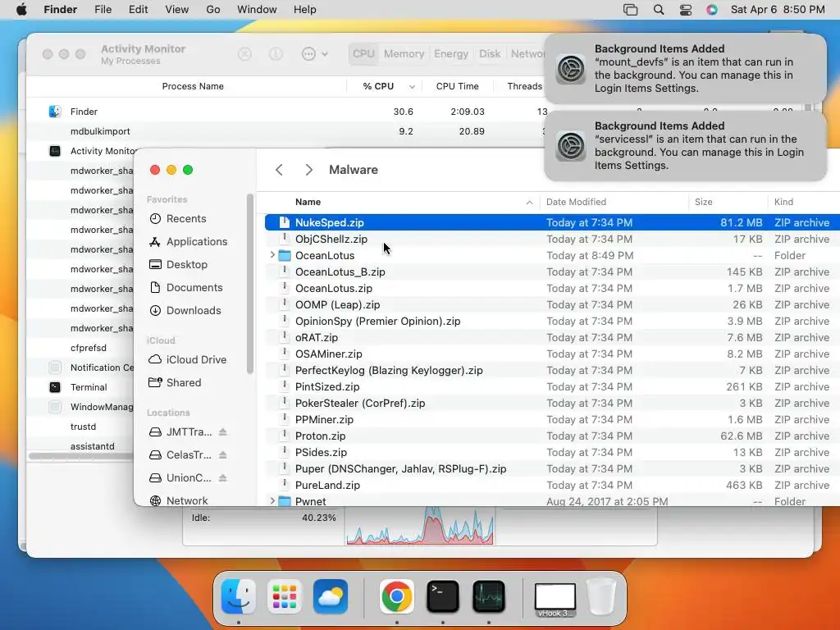Click Activity Monitor horizontal scrollbar
Screen dimensions: 840x630
(80, 456)
